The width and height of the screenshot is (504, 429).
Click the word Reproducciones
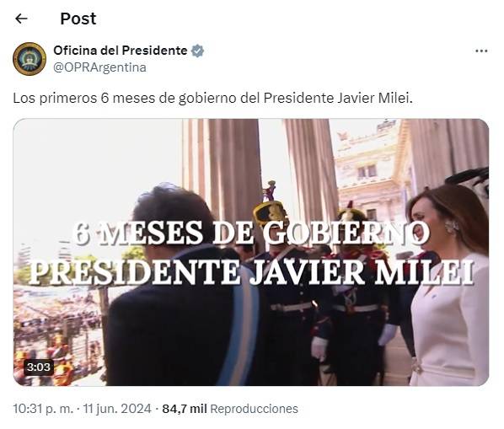click(x=254, y=409)
